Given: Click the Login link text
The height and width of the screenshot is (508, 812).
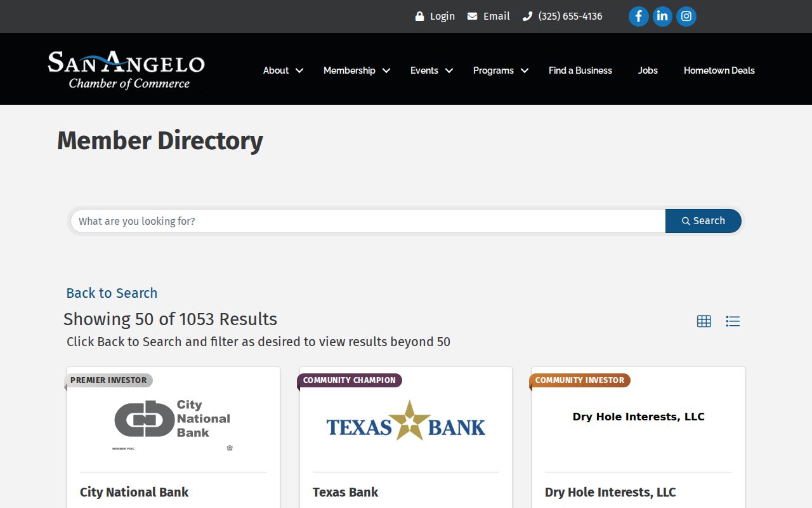Looking at the screenshot, I should click(442, 17).
